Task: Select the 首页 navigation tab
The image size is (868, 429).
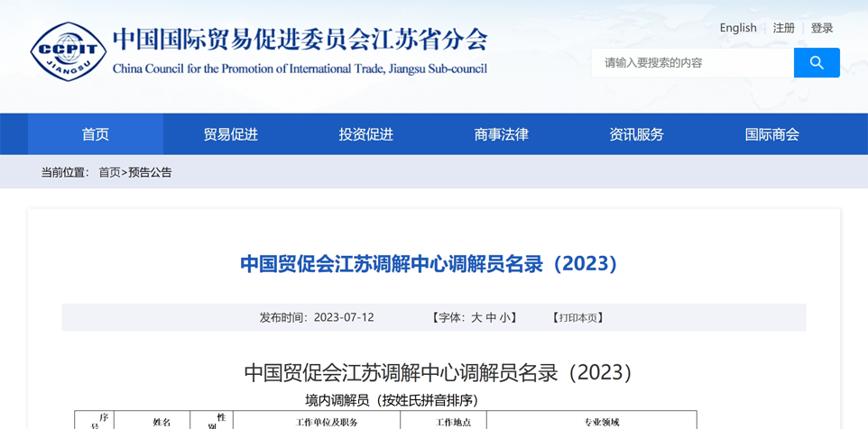Action: 96,134
